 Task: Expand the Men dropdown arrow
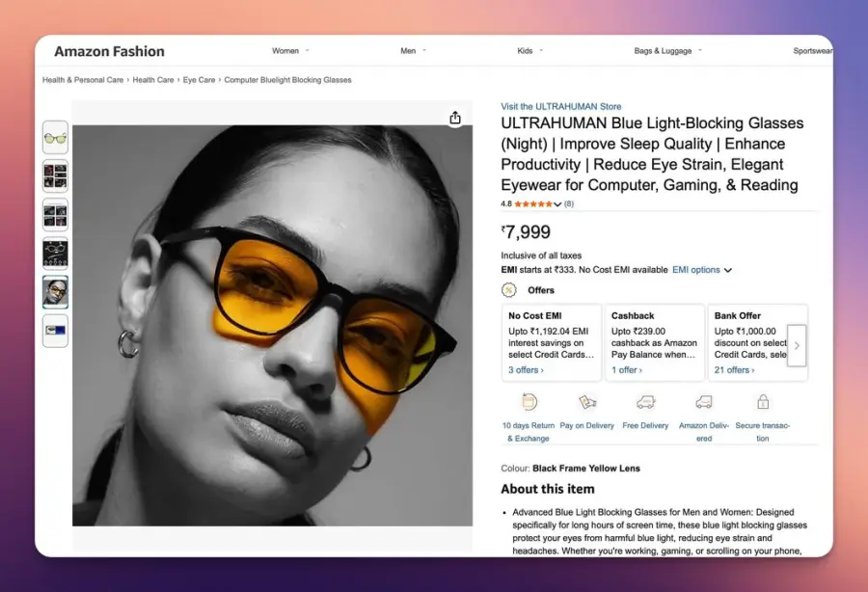424,50
